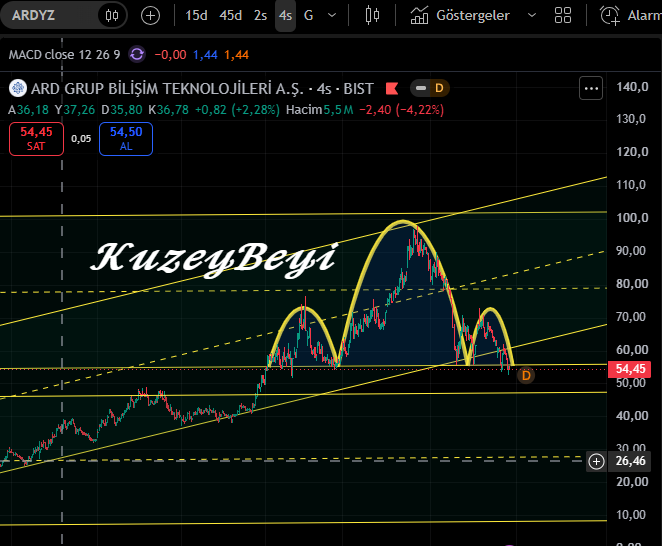Image resolution: width=662 pixels, height=546 pixels.
Task: Click the Alarm clock icon
Action: coord(610,16)
